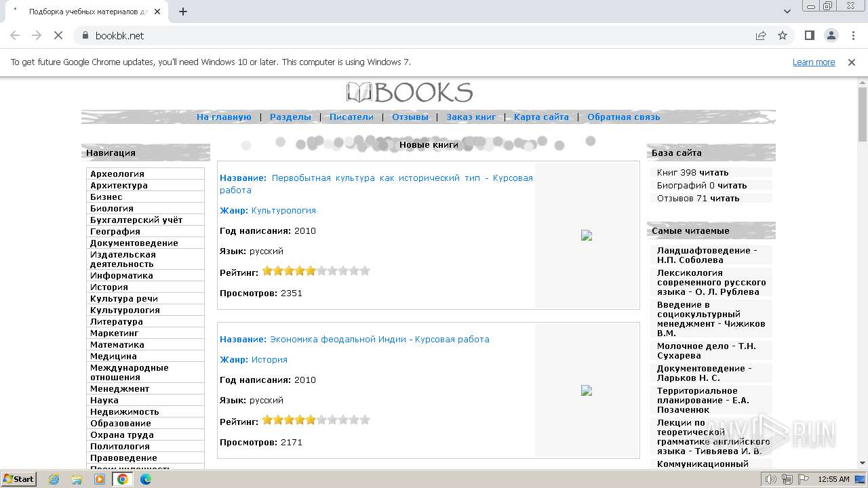Open the Информатика category

121,275
